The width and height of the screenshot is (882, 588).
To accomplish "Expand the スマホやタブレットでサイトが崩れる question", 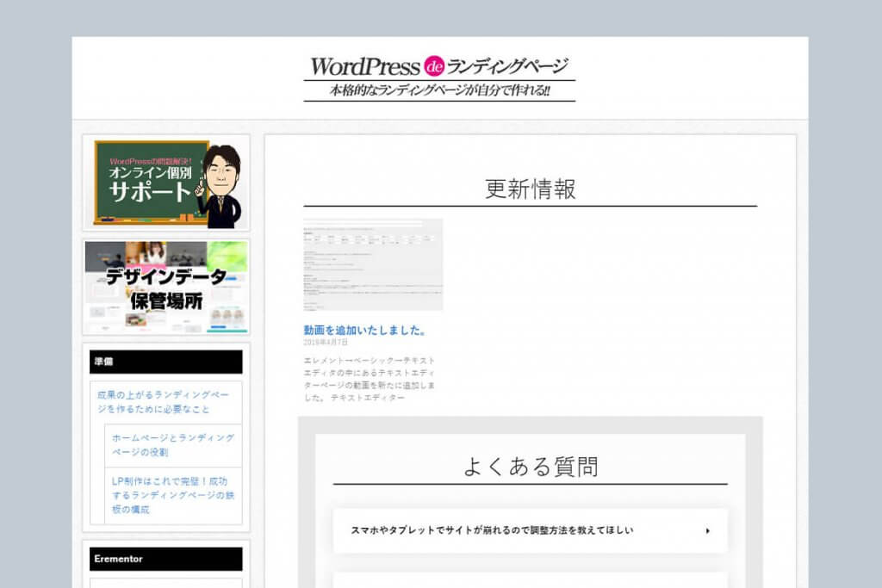I will [491, 530].
